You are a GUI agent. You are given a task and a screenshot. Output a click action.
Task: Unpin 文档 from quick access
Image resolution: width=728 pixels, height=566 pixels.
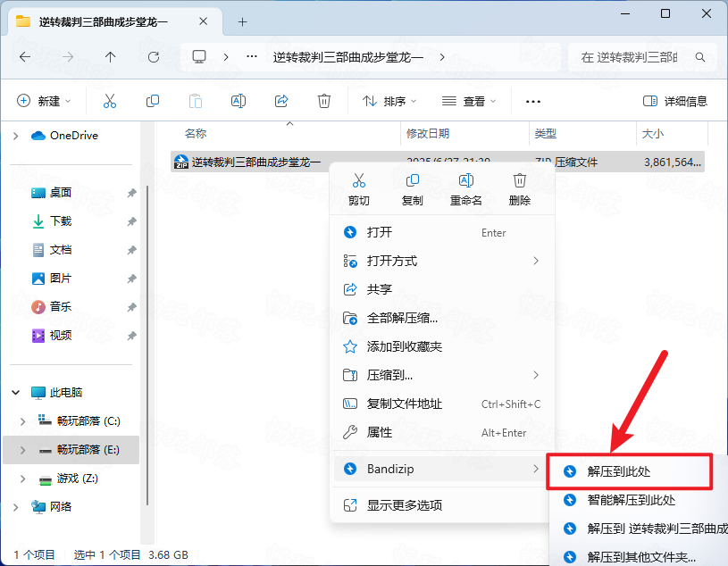point(132,250)
